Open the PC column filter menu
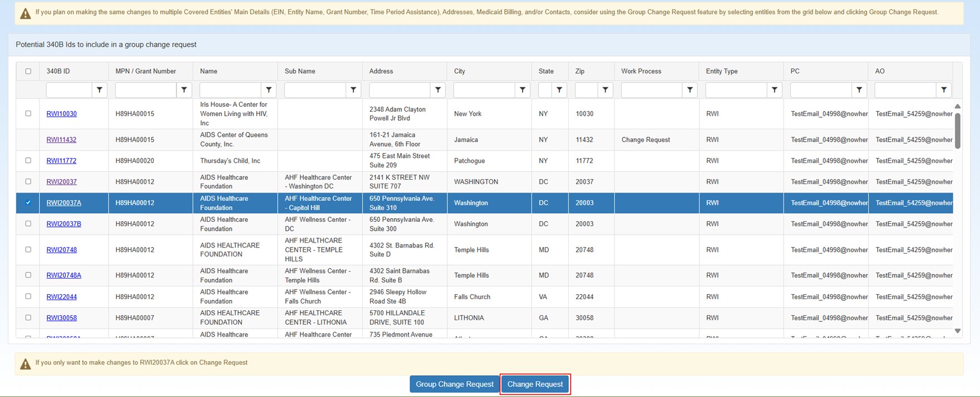Image resolution: width=980 pixels, height=397 pixels. click(859, 90)
